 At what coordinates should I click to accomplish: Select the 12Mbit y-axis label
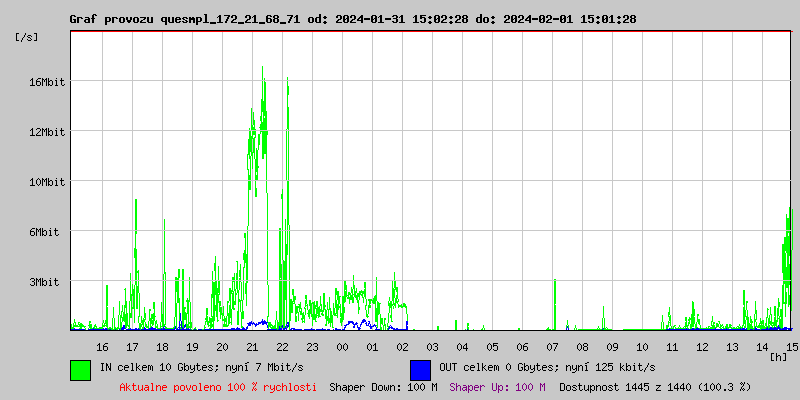(x=46, y=132)
